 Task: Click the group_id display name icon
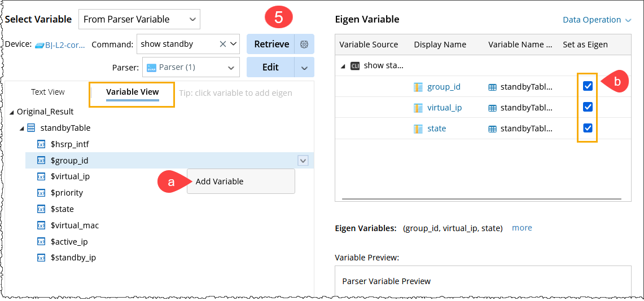point(418,87)
